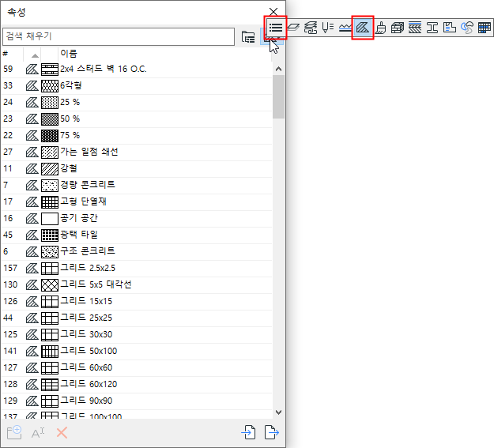The height and width of the screenshot is (448, 494).
Task: Select the '75 %' fill
Action: coord(137,135)
